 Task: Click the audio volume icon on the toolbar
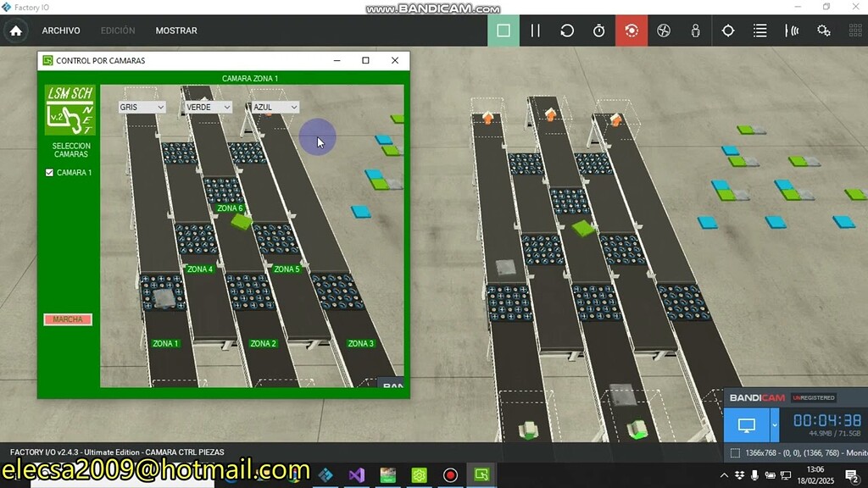click(790, 30)
